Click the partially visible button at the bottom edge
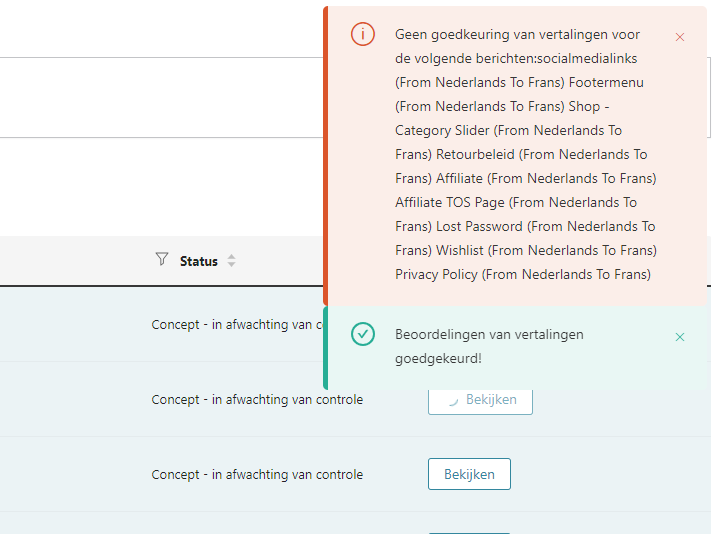 (469, 533)
